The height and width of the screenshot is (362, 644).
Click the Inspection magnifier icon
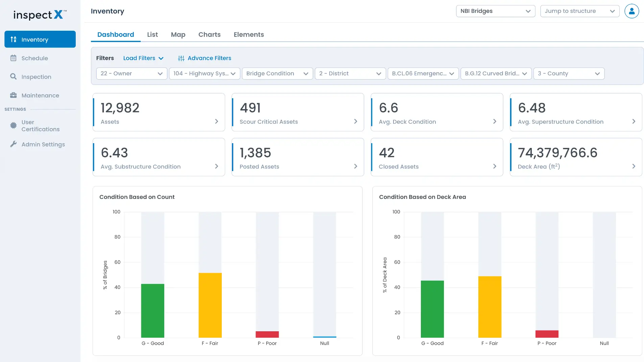[13, 77]
